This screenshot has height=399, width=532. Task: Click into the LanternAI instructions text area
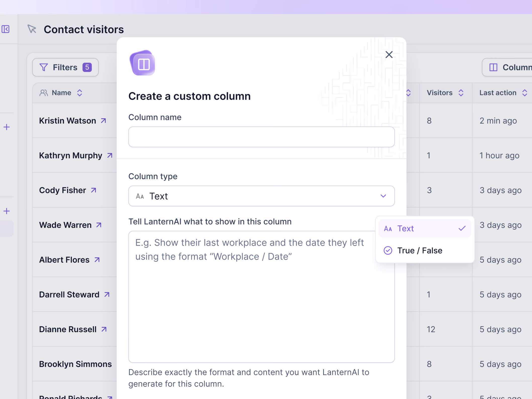pyautogui.click(x=261, y=297)
